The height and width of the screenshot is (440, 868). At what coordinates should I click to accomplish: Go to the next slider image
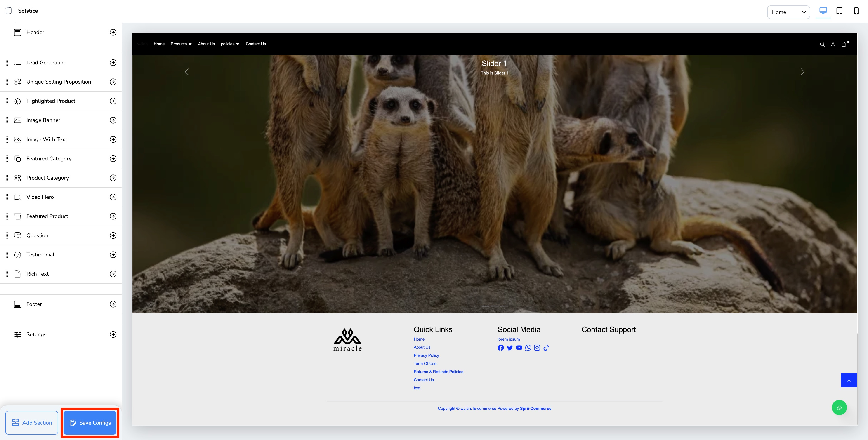pyautogui.click(x=802, y=72)
